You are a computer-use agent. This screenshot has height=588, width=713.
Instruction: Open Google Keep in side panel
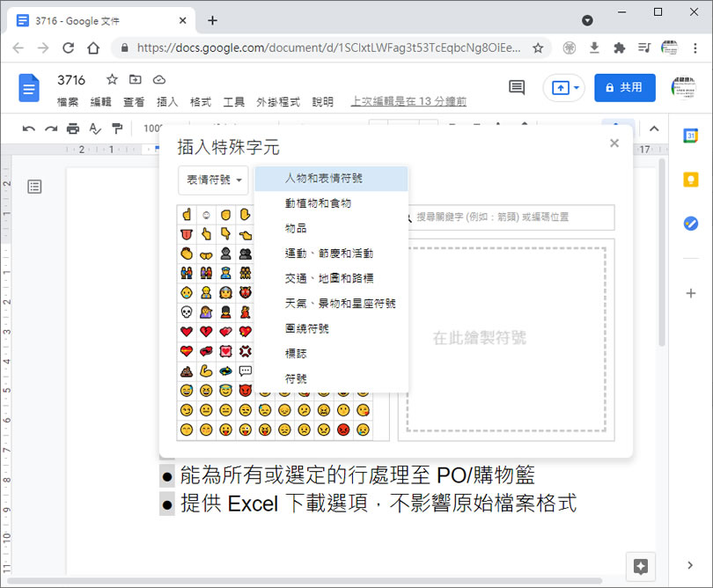pyautogui.click(x=691, y=180)
